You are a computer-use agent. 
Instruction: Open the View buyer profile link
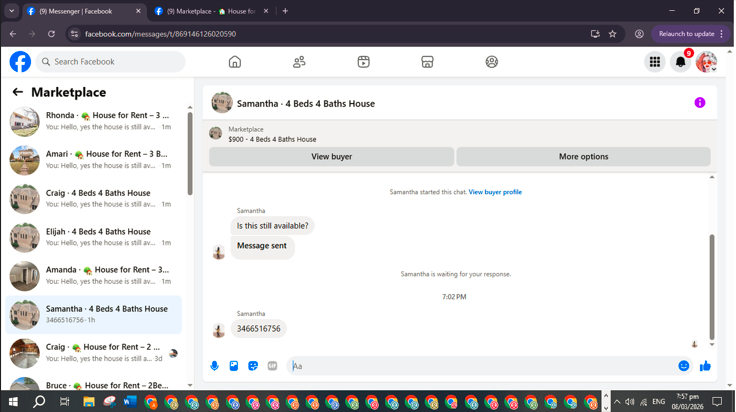coord(495,192)
